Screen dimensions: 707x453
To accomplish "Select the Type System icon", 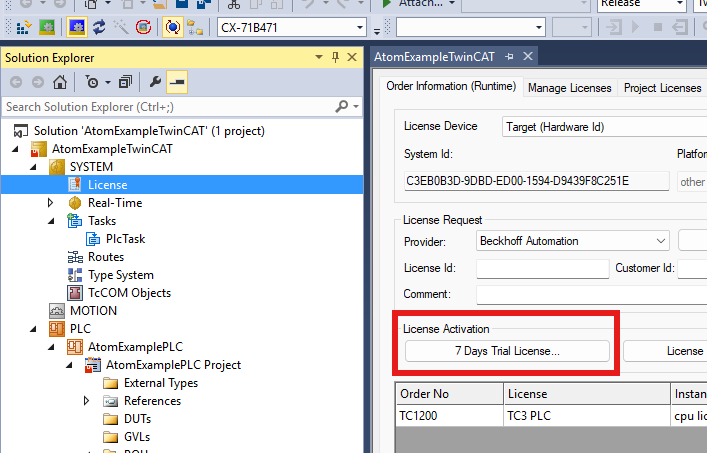I will tap(75, 275).
